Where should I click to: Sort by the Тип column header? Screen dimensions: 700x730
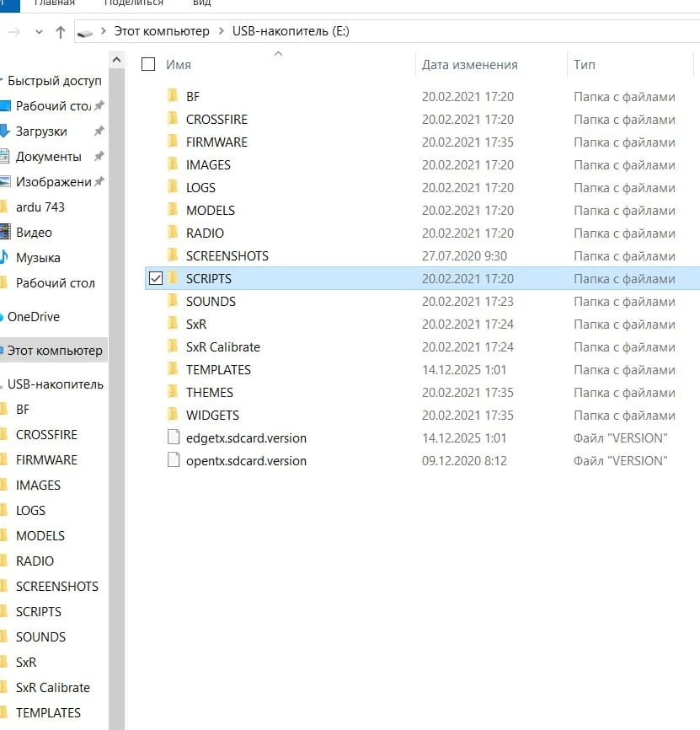click(x=585, y=65)
